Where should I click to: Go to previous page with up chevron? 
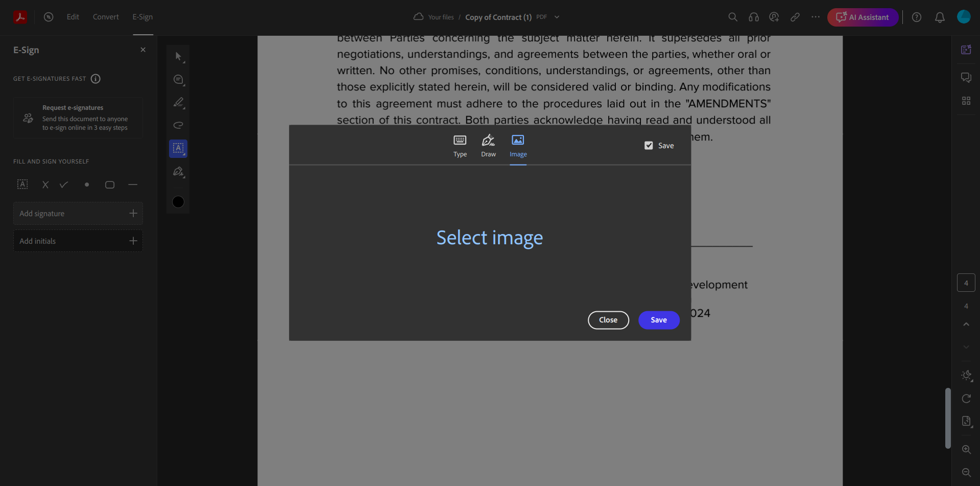[966, 324]
